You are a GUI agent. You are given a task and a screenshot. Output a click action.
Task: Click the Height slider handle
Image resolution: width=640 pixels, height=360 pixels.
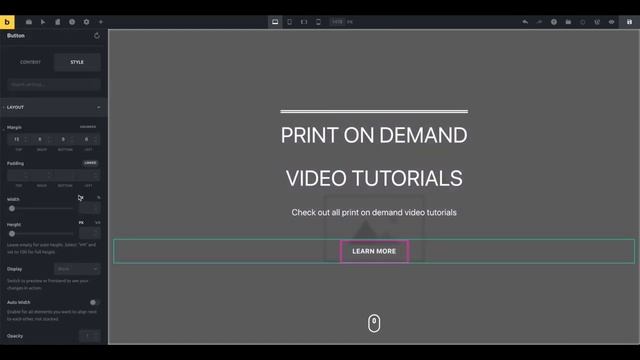tap(12, 234)
